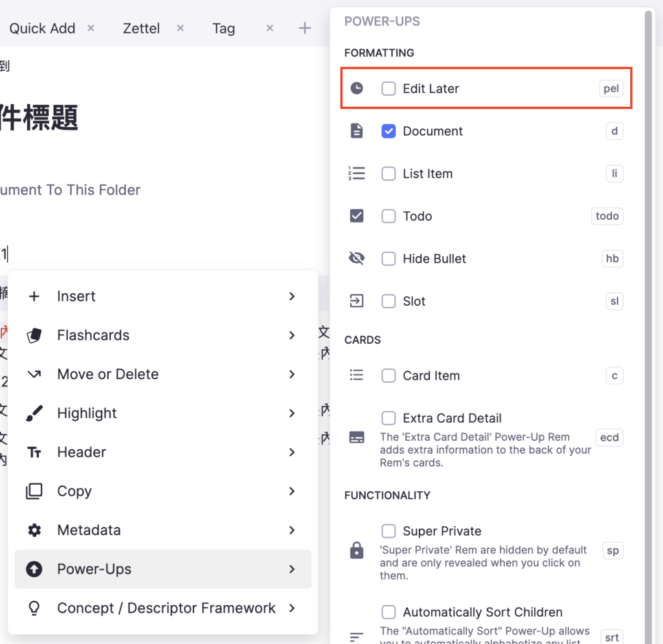
Task: Click the Extra Card Detail card icon
Action: pyautogui.click(x=357, y=438)
